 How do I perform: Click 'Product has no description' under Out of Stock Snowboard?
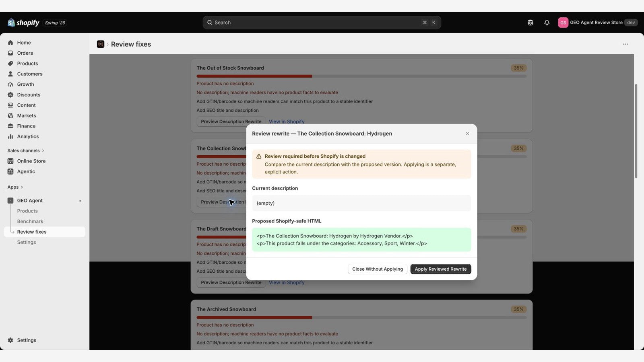tap(225, 84)
